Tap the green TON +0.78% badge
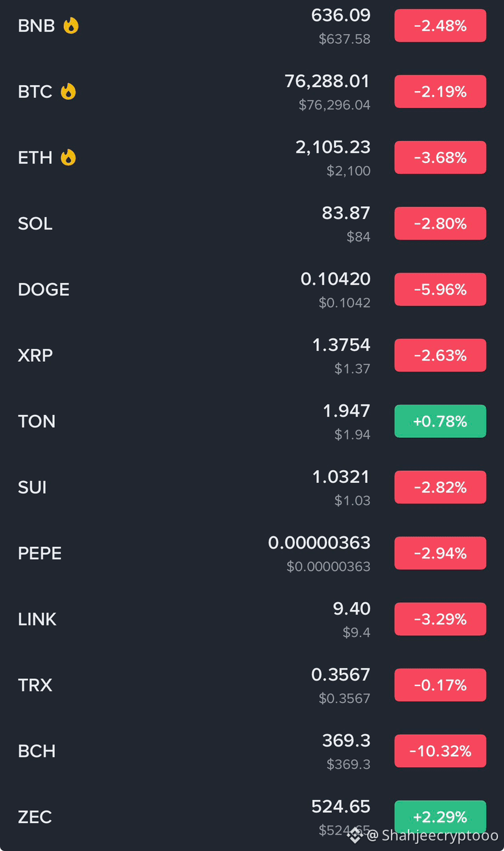 click(440, 421)
